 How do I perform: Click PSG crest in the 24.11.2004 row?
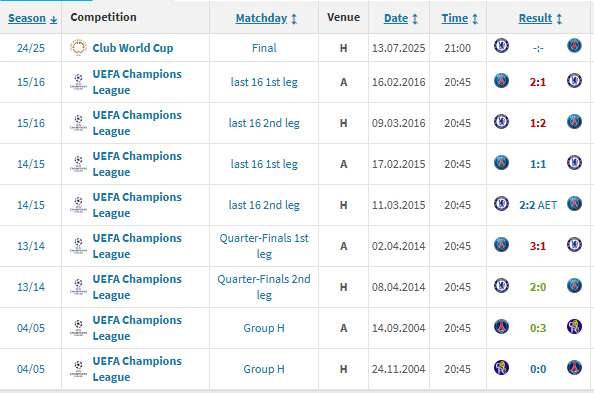tap(574, 367)
